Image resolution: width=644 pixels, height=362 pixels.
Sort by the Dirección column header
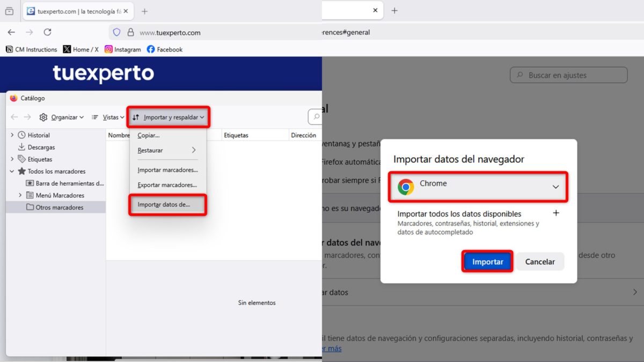tap(305, 135)
